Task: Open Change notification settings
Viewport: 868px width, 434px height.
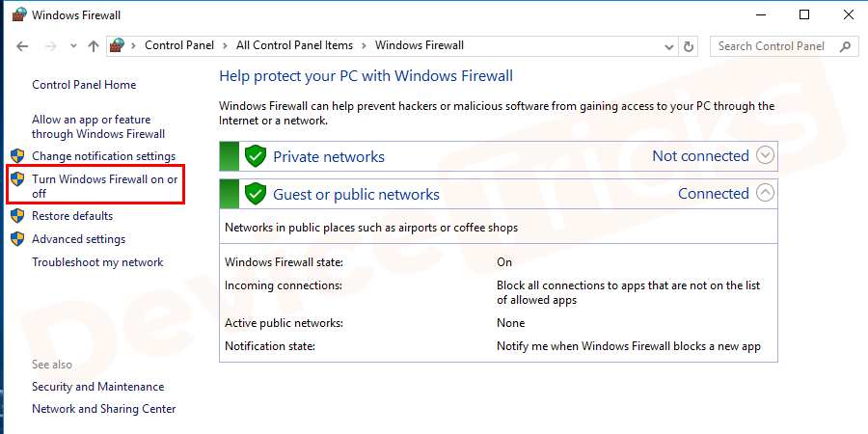Action: tap(103, 156)
